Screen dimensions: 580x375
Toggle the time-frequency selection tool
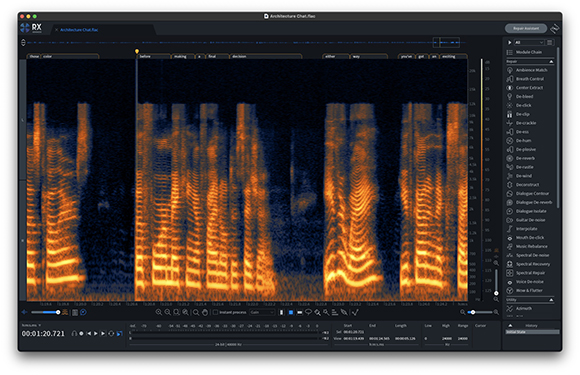pos(291,312)
